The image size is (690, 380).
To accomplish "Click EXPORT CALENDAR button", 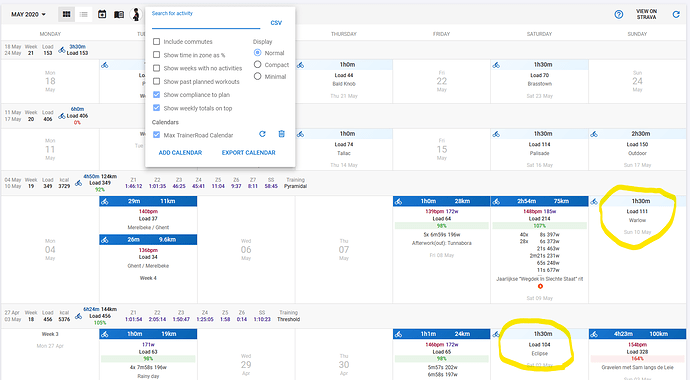I will coord(249,153).
